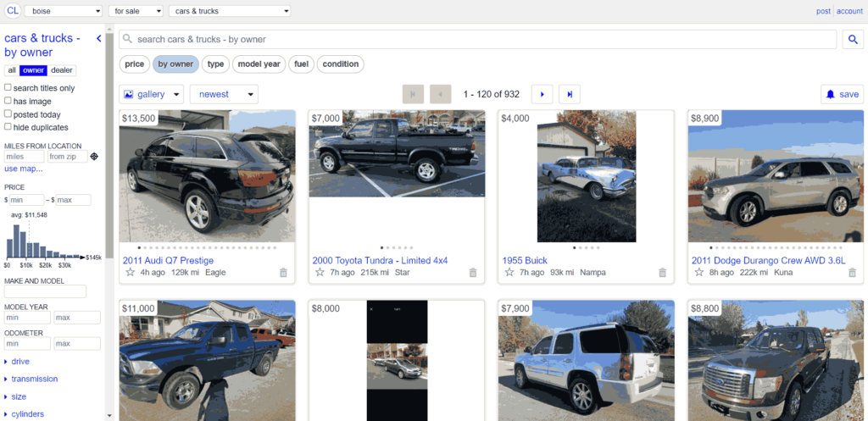
Task: Focus the miles distance input
Action: click(24, 157)
